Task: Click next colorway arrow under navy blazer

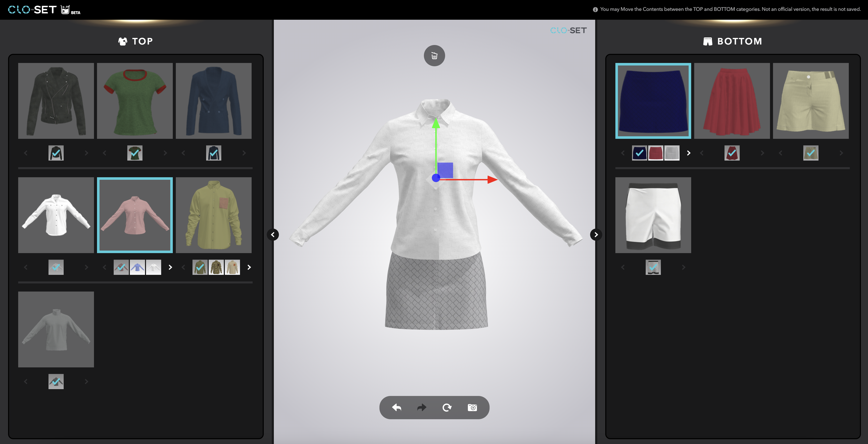Action: pyautogui.click(x=244, y=153)
